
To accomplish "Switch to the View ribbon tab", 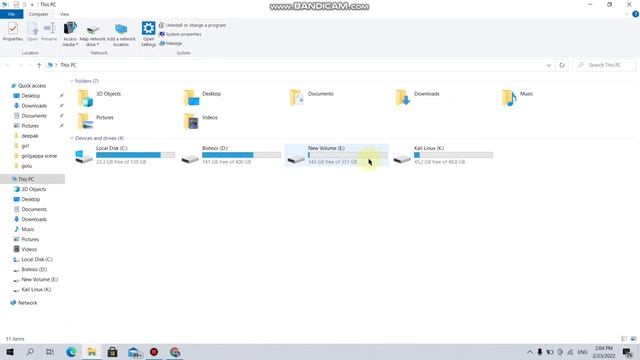I will point(64,14).
